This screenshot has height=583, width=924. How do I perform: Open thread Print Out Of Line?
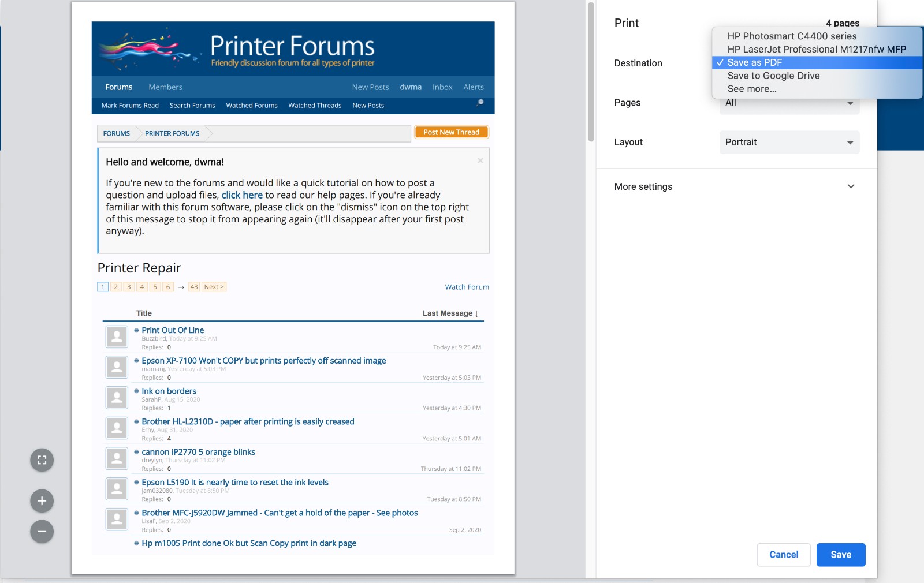pyautogui.click(x=173, y=330)
